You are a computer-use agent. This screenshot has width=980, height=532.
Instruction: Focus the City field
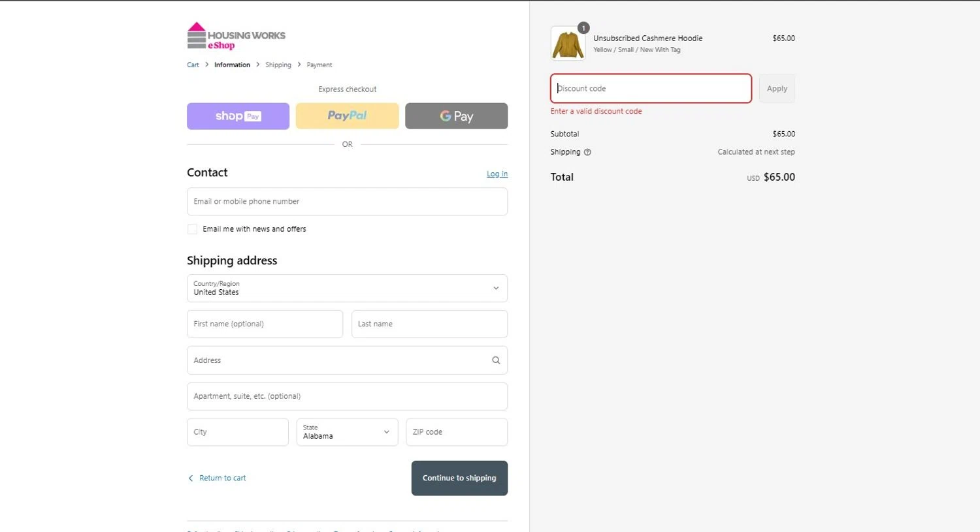tap(237, 432)
